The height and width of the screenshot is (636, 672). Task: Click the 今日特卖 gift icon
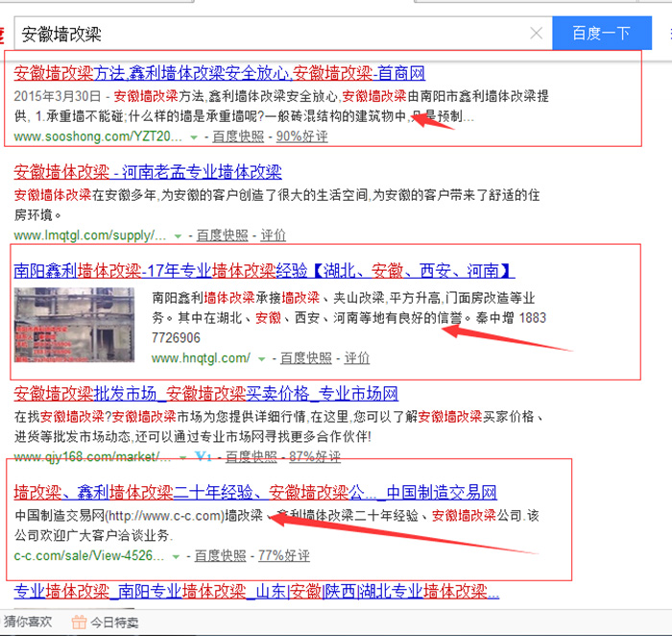point(79,622)
